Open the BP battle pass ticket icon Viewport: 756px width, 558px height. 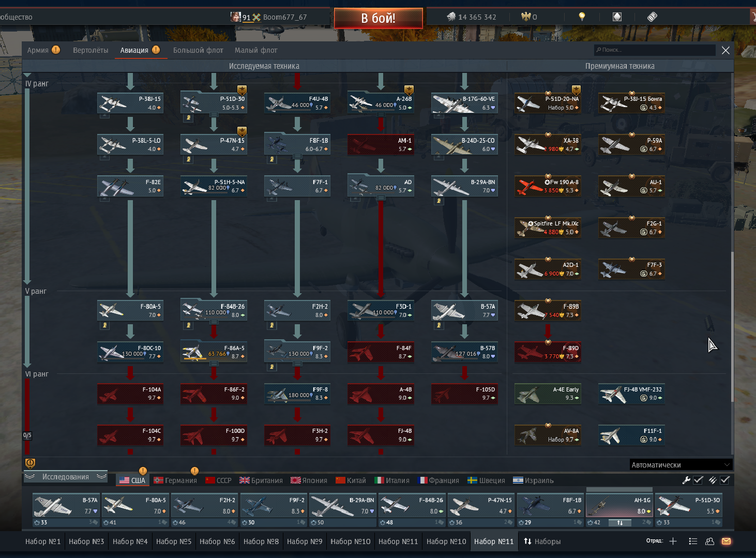pos(652,17)
